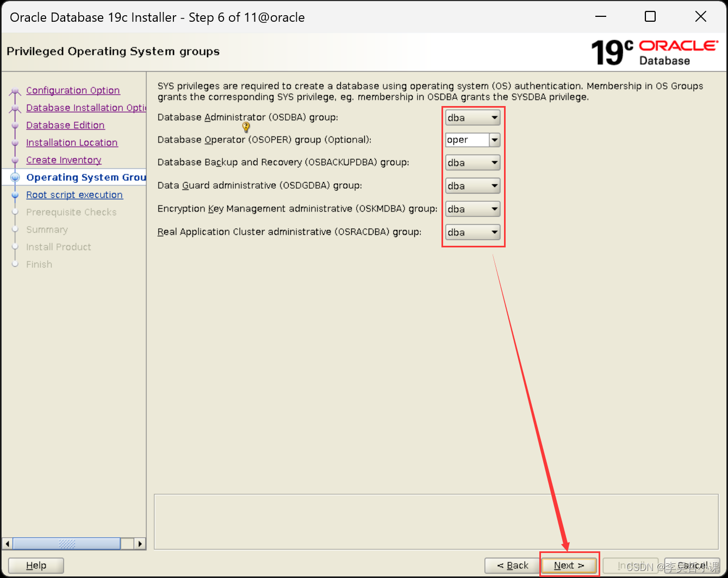Open the OSDGDBA group dropdown
Viewport: 728px width, 578px height.
[x=472, y=186]
